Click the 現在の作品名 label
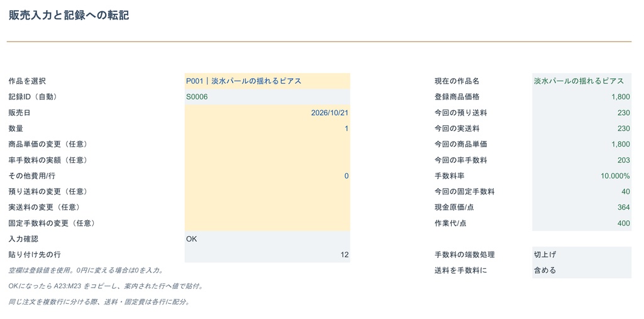This screenshot has width=644, height=319. click(x=457, y=81)
